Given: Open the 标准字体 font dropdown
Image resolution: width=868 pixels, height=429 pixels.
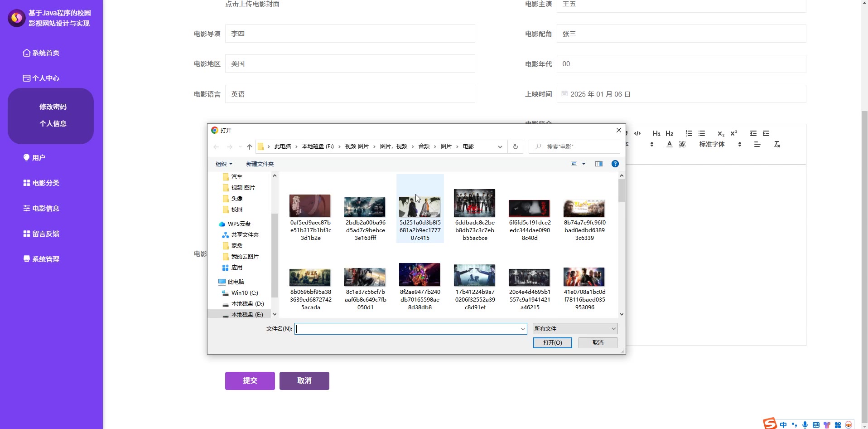Looking at the screenshot, I should pos(720,144).
